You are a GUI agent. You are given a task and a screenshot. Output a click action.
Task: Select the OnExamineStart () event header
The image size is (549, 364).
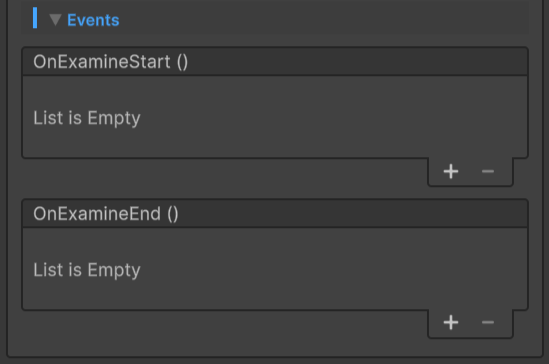click(111, 62)
